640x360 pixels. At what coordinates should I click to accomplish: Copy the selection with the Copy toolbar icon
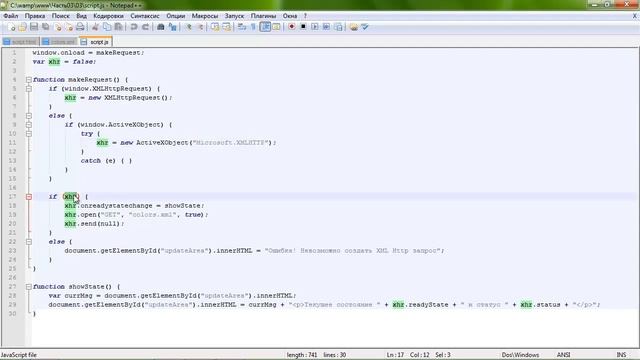coord(107,27)
